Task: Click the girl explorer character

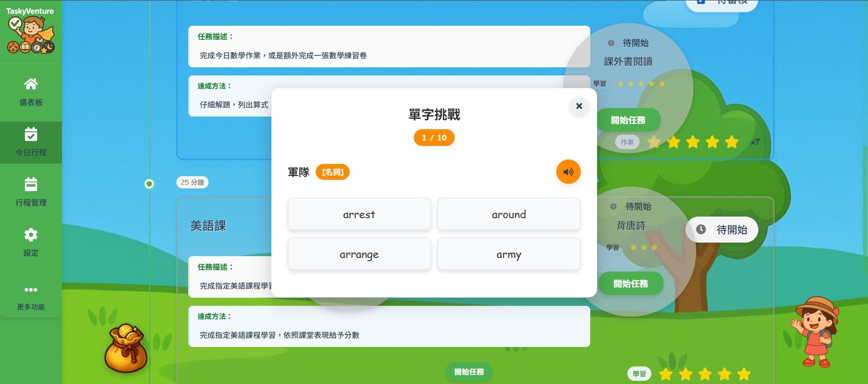Action: (815, 332)
